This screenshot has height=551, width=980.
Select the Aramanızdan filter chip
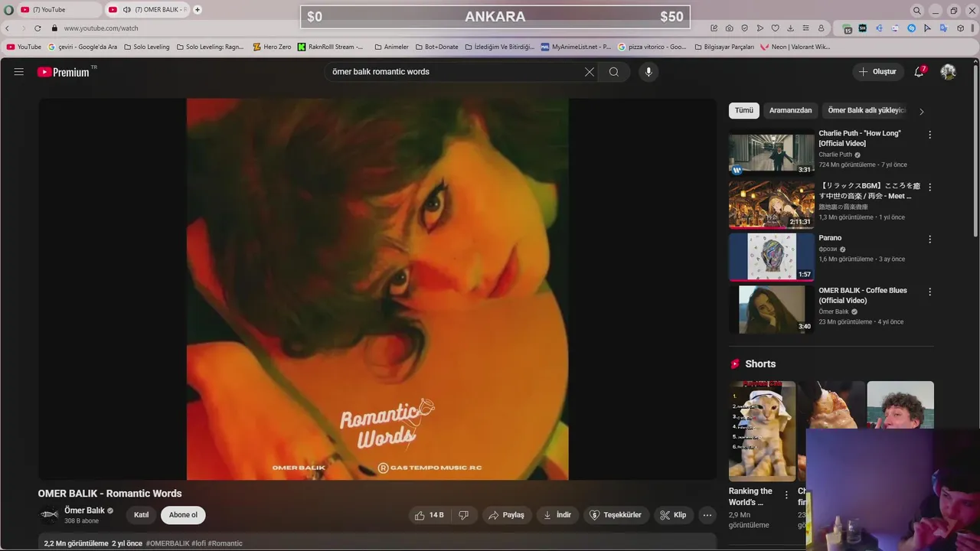click(x=791, y=111)
